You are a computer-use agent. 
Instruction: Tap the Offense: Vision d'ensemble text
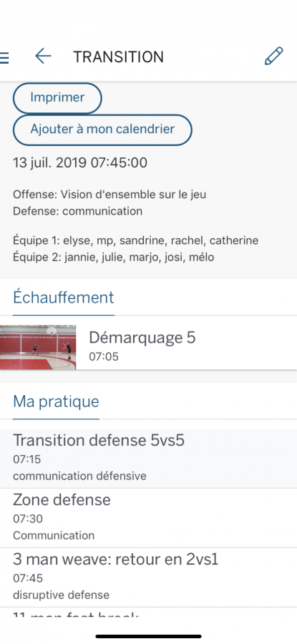point(109,194)
